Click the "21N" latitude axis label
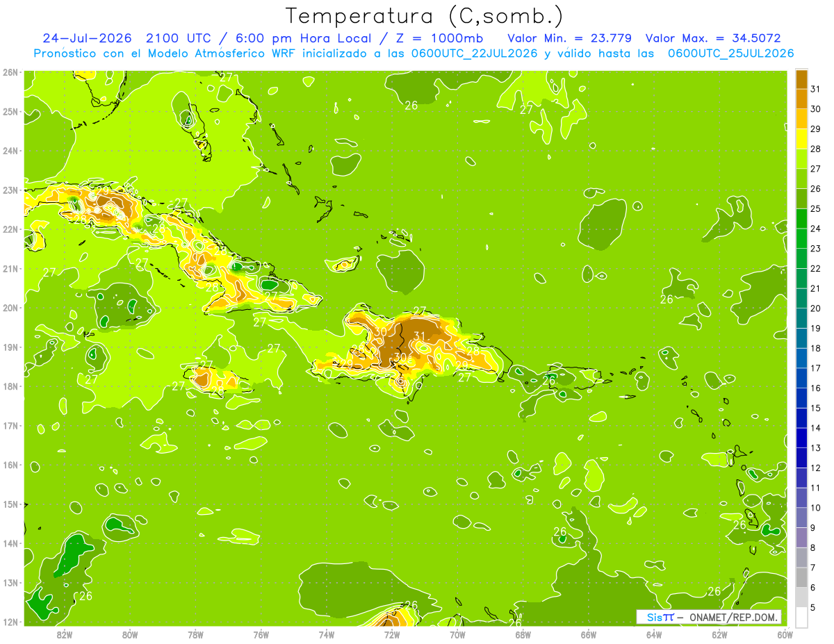This screenshot has height=644, width=834. tap(10, 268)
